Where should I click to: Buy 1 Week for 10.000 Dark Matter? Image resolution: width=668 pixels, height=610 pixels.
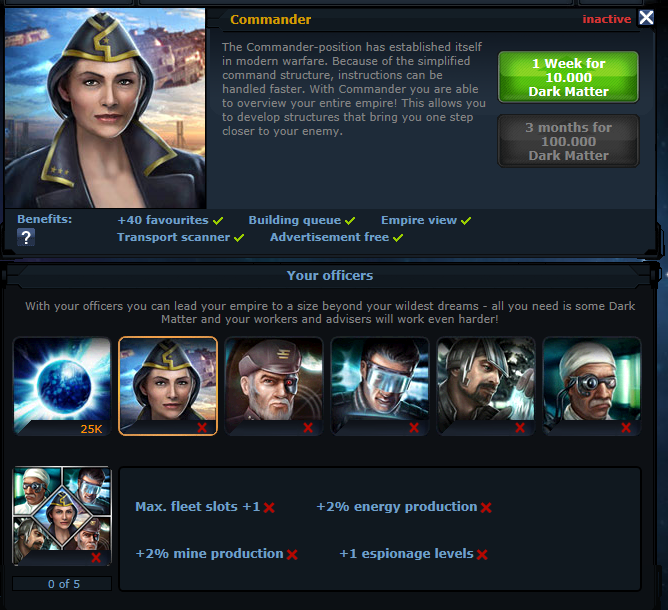(568, 77)
